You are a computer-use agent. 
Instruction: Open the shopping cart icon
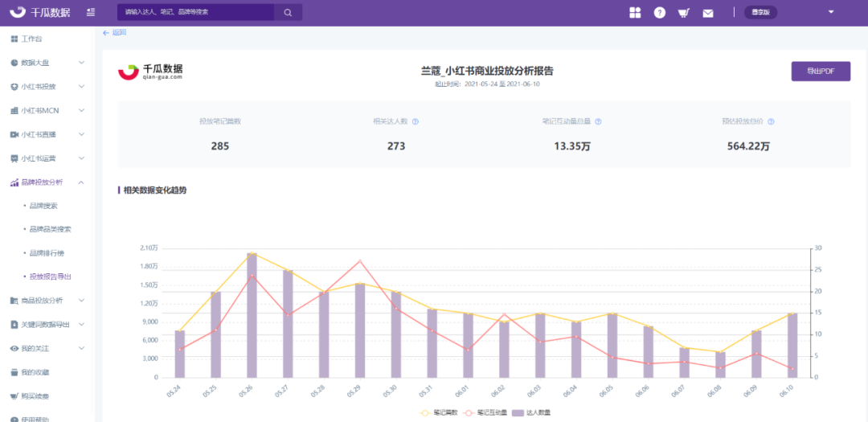pyautogui.click(x=684, y=13)
